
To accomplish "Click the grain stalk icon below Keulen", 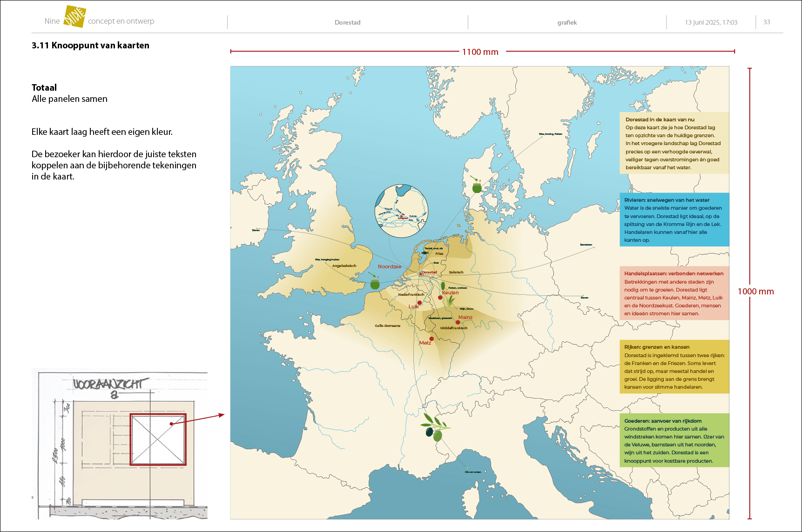I will (x=450, y=301).
